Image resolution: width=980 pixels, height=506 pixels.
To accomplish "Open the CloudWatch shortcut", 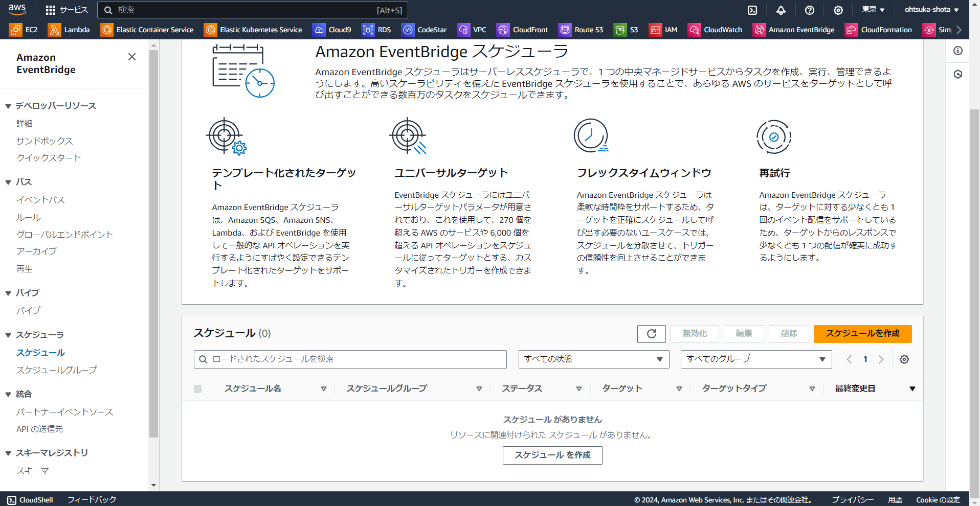I will coord(715,30).
